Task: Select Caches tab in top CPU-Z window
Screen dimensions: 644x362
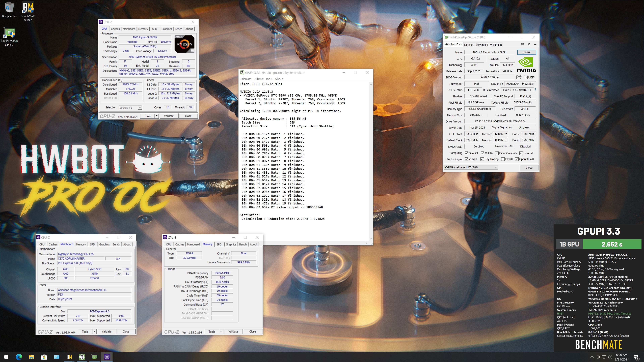Action: pos(115,29)
